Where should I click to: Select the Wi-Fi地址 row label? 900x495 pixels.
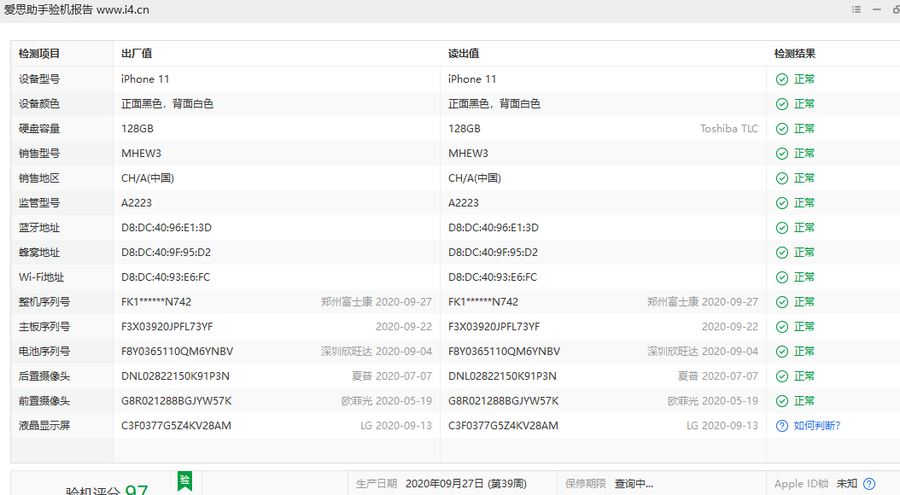pos(41,277)
